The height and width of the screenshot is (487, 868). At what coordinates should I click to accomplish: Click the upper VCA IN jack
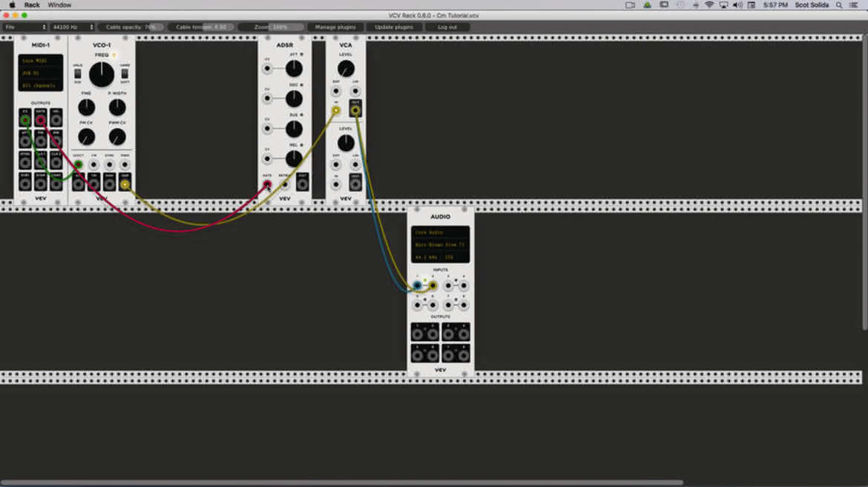point(336,110)
